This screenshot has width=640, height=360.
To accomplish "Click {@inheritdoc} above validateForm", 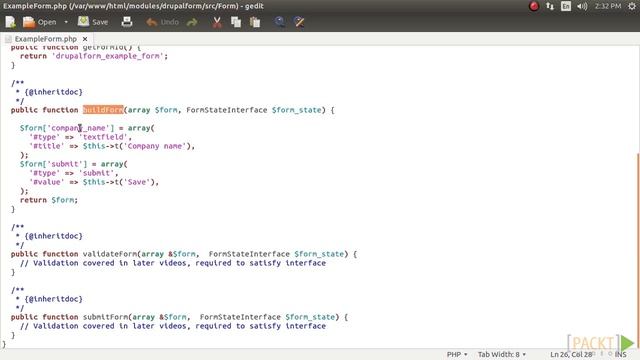I will (53, 236).
